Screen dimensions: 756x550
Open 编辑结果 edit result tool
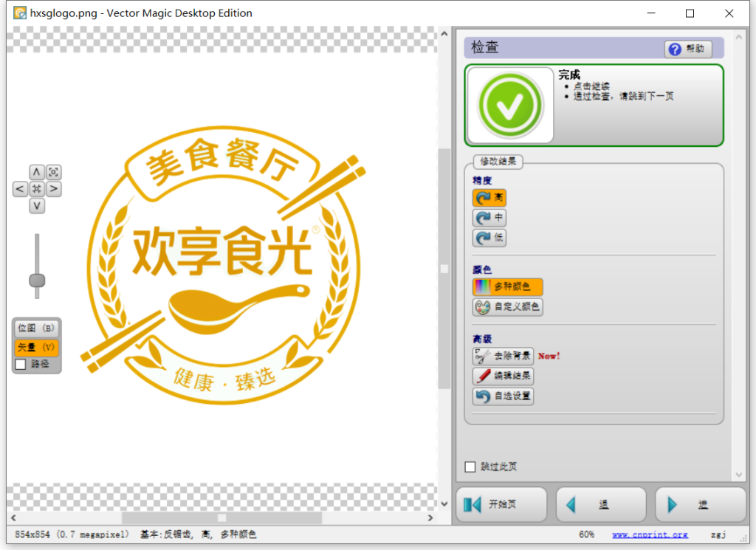[503, 376]
